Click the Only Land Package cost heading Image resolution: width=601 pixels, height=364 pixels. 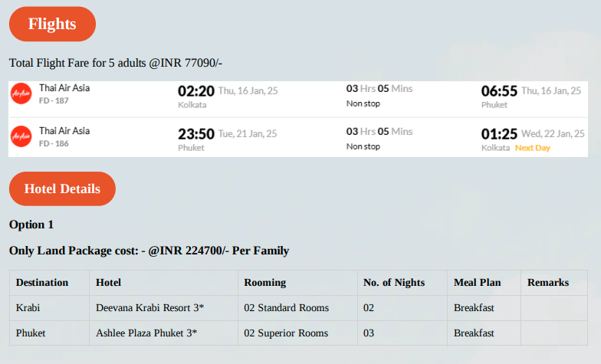pos(149,251)
